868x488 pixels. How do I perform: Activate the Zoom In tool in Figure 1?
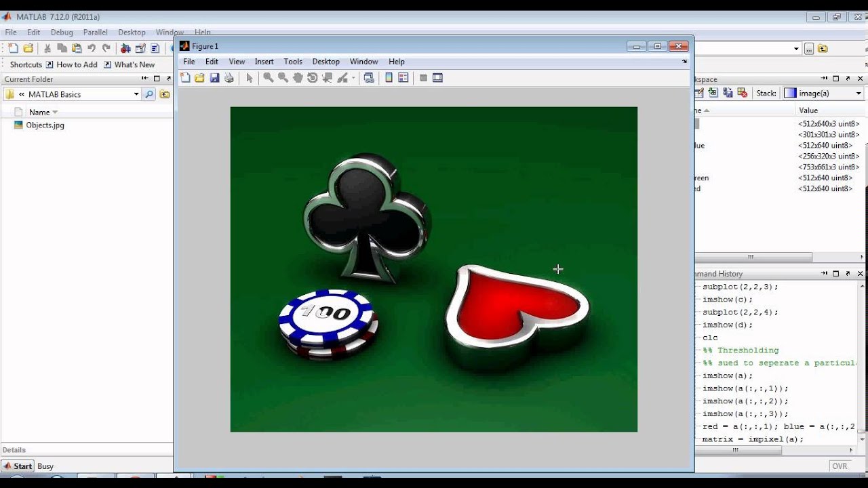269,78
